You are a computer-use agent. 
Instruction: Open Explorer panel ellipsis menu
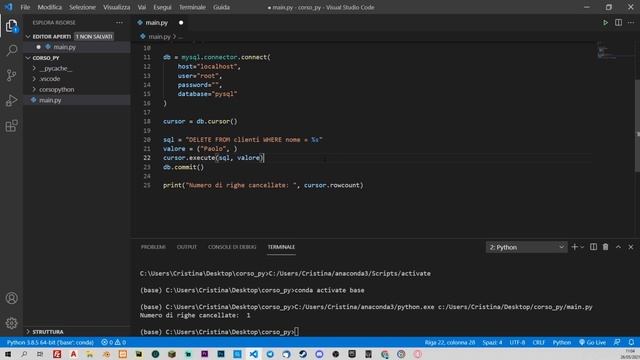pos(119,22)
